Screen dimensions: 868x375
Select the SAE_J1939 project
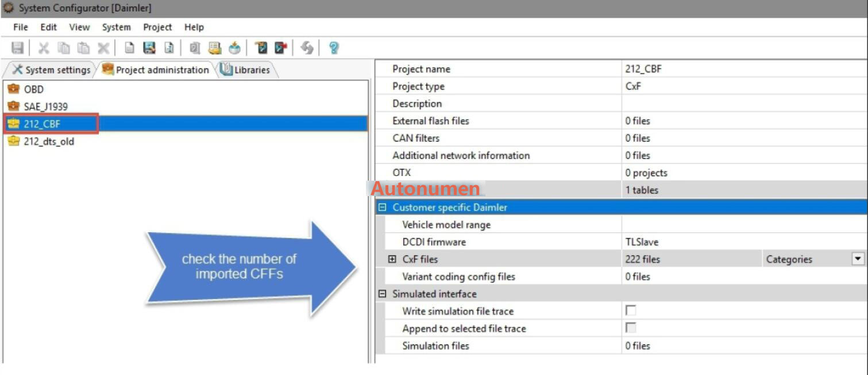point(45,106)
